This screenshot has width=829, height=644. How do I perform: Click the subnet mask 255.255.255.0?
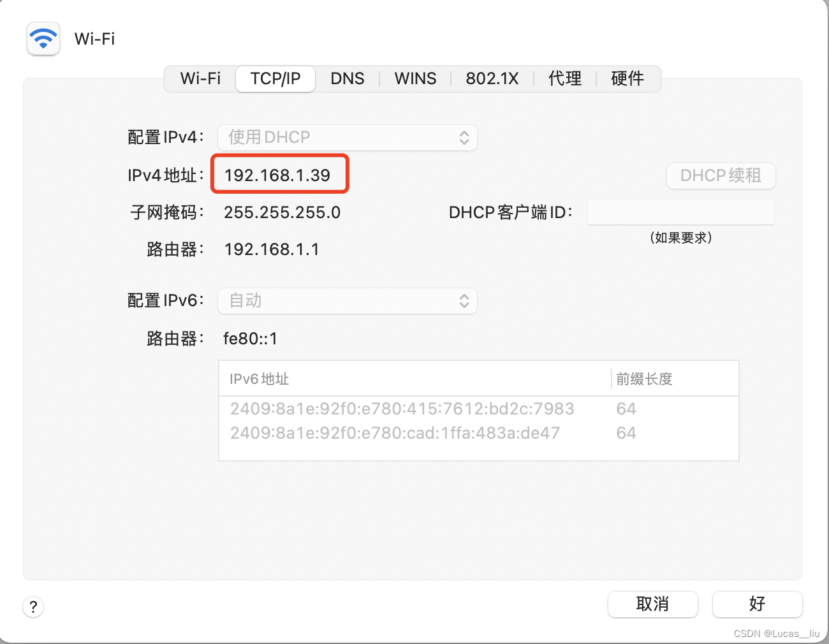click(282, 212)
